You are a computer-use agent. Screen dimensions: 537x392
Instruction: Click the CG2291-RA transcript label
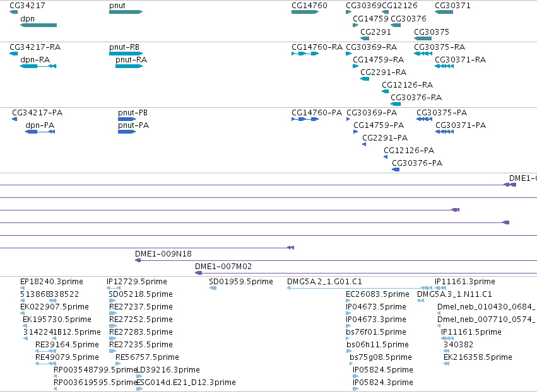pos(383,72)
